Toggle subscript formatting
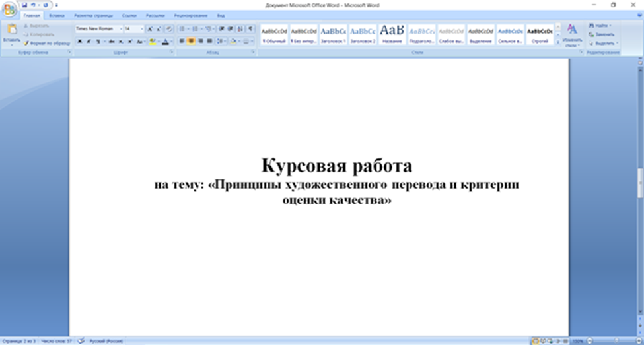This screenshot has width=644, height=345. point(121,42)
